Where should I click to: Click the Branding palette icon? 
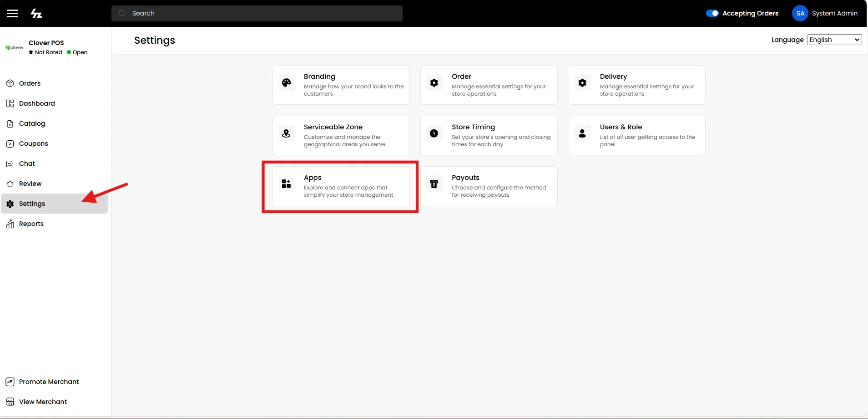pyautogui.click(x=286, y=83)
